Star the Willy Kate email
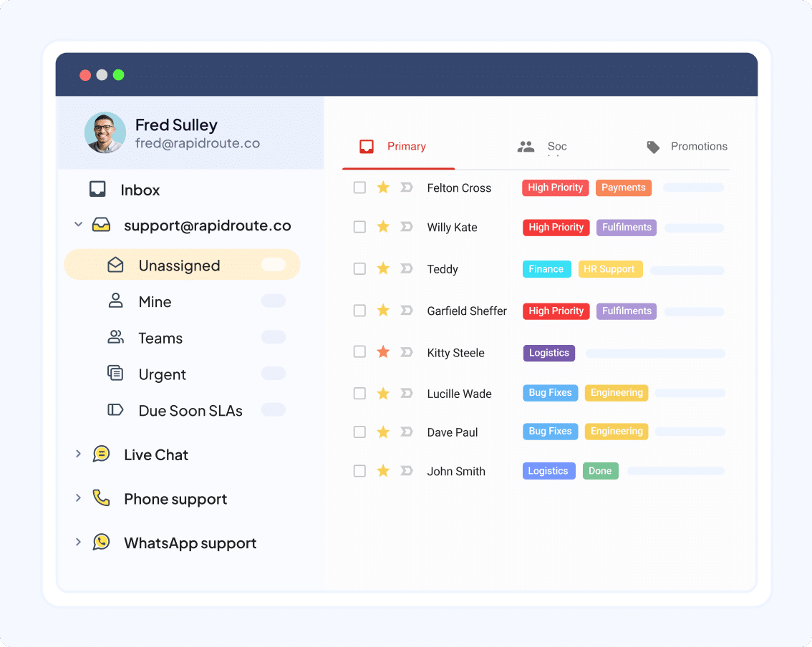 pos(382,227)
